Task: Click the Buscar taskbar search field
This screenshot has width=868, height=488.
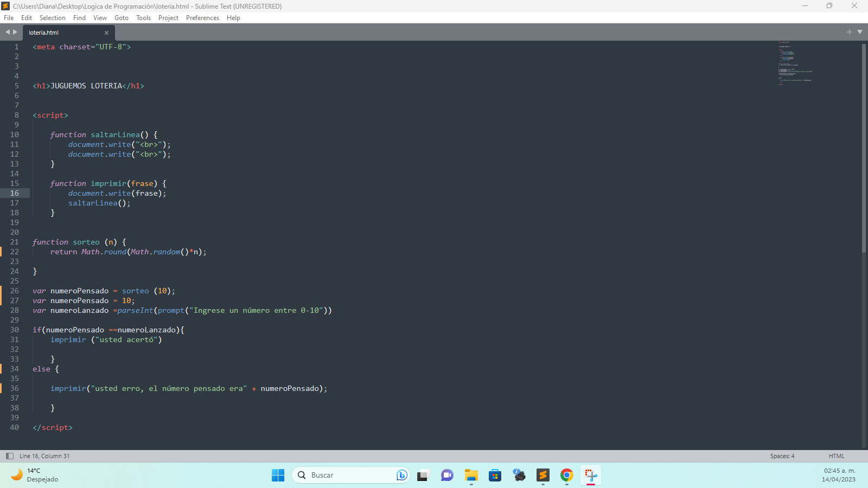Action: pos(350,476)
